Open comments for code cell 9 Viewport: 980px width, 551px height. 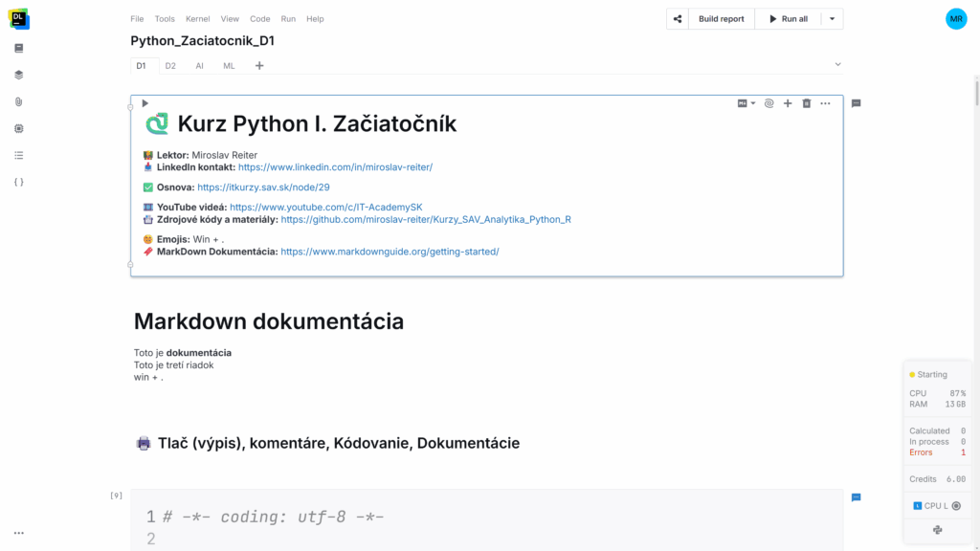tap(857, 497)
